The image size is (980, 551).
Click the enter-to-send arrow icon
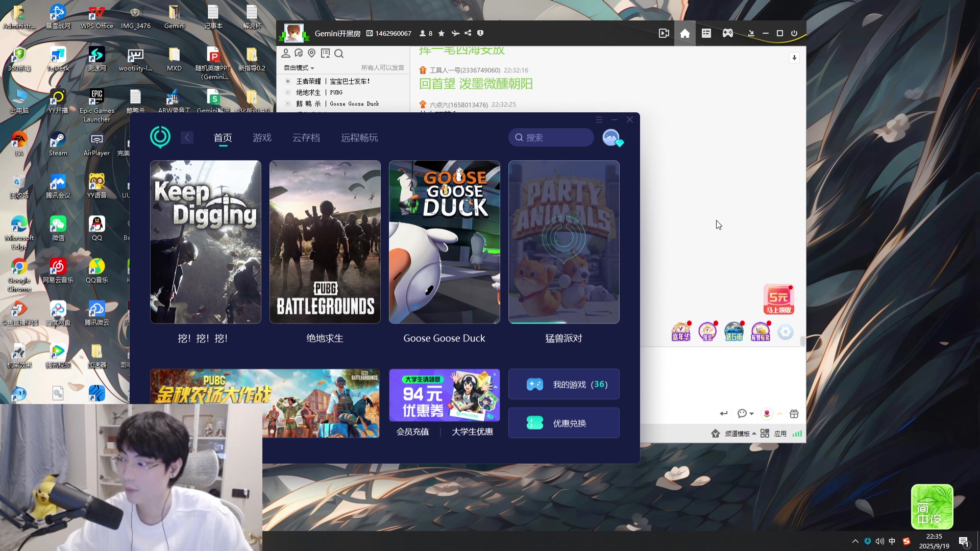click(x=724, y=414)
